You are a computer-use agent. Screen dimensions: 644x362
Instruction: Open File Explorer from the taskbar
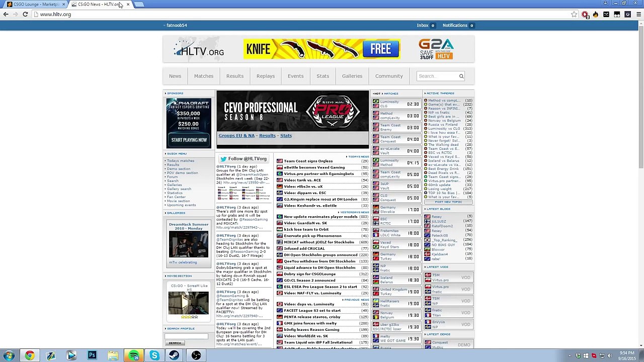click(113, 355)
